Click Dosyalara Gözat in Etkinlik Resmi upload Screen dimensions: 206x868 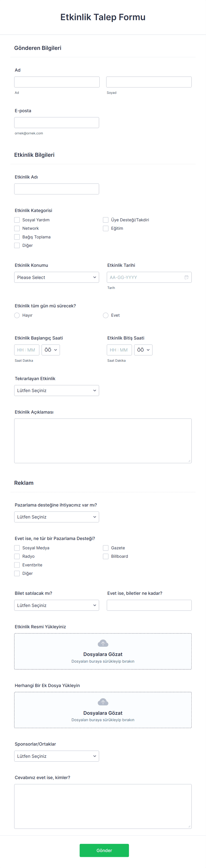[103, 654]
